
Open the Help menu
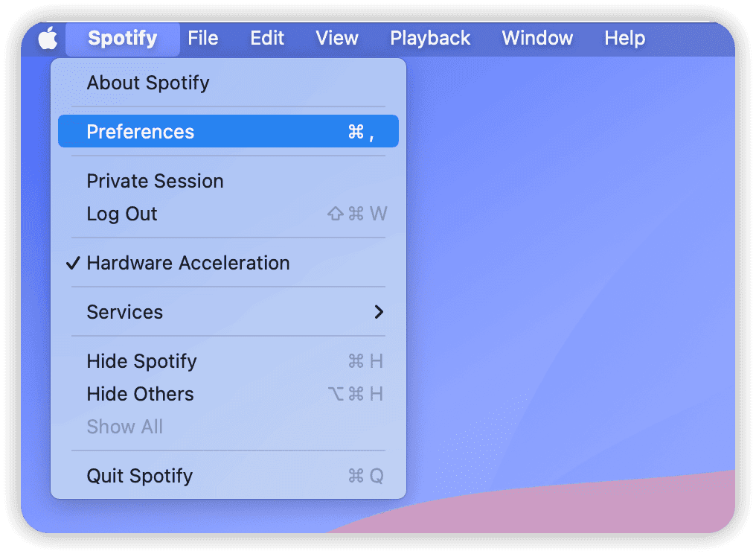pos(624,38)
